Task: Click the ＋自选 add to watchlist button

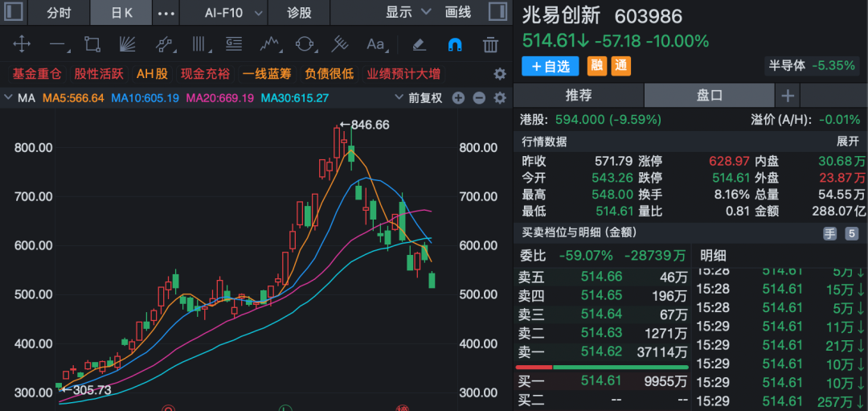Action: click(551, 66)
